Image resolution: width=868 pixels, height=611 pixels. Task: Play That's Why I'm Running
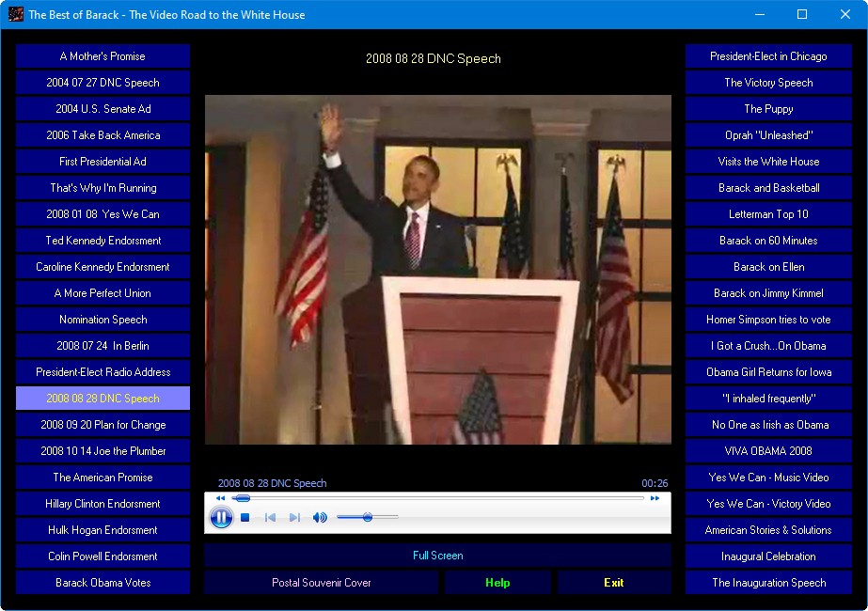[x=103, y=188]
